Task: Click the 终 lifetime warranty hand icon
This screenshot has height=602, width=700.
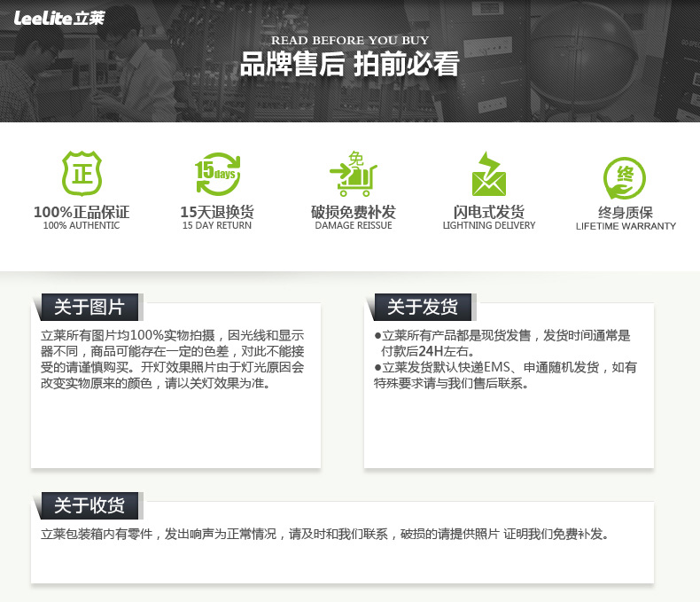Action: (x=625, y=177)
